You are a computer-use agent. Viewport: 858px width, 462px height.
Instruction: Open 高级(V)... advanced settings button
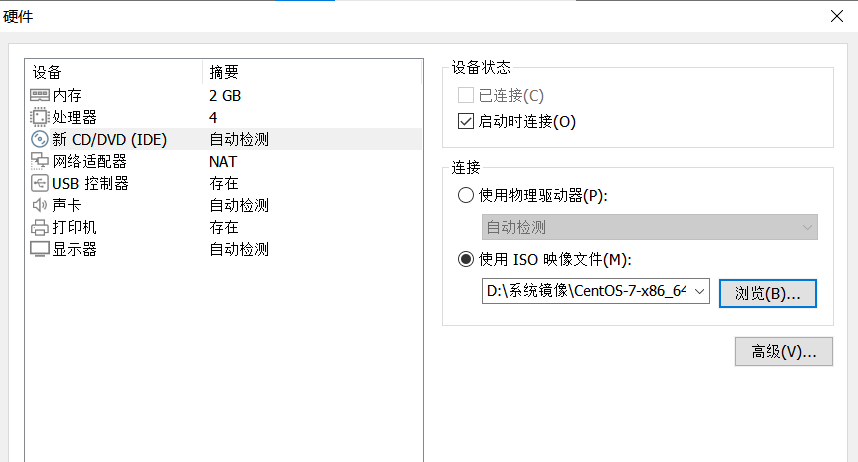[784, 351]
